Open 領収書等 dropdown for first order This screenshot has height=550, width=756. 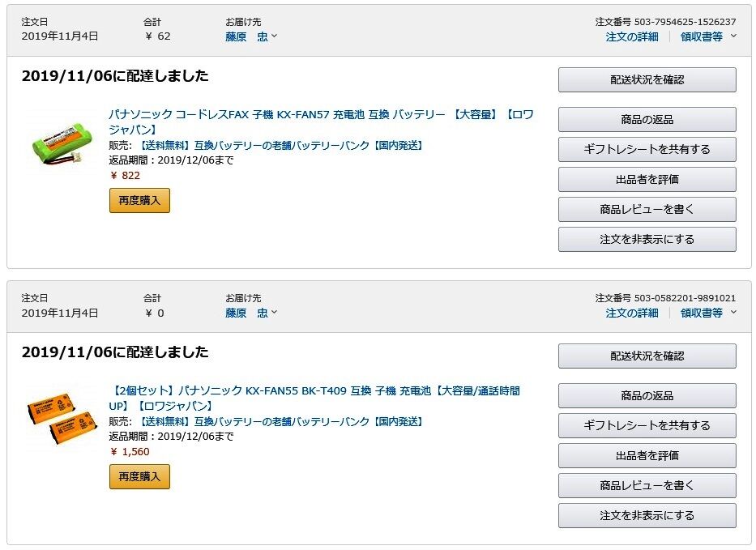point(708,36)
